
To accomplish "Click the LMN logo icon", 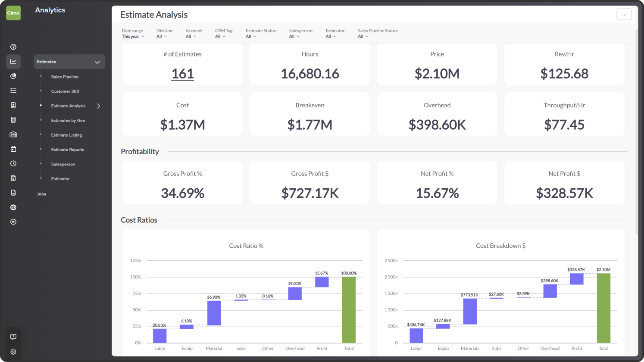I will pyautogui.click(x=13, y=13).
